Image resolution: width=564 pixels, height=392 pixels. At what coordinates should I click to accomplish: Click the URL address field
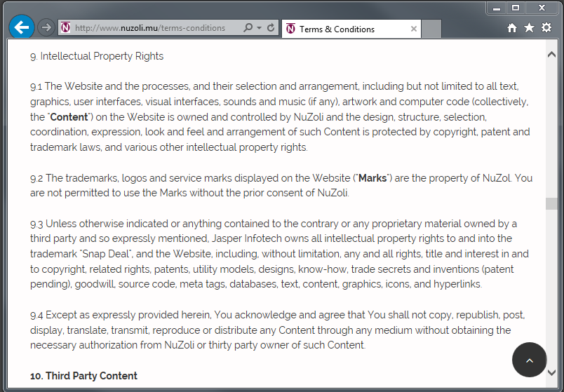(150, 27)
